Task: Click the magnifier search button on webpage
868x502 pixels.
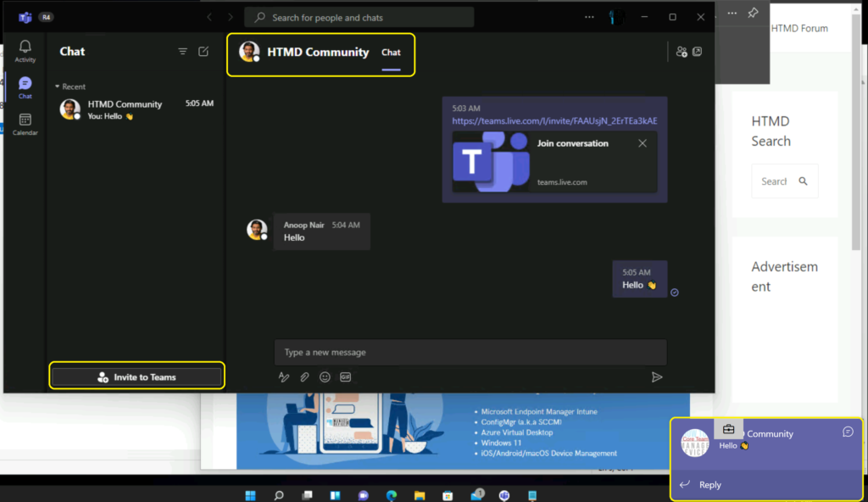Action: click(x=804, y=181)
